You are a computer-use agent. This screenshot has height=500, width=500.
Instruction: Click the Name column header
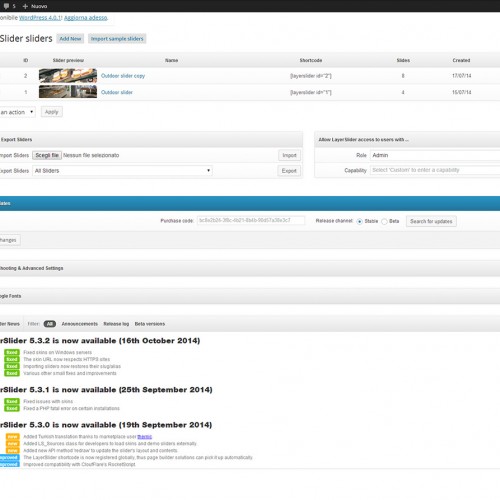click(171, 60)
